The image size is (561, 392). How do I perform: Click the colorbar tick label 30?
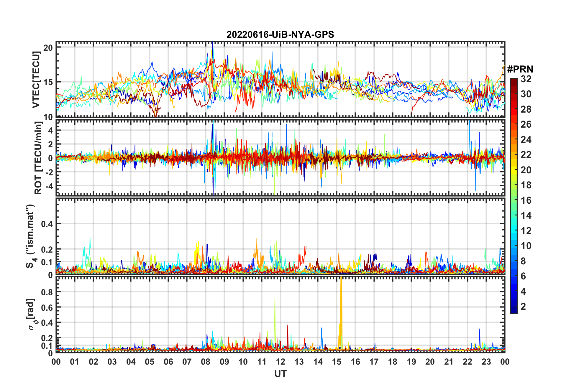tap(526, 94)
